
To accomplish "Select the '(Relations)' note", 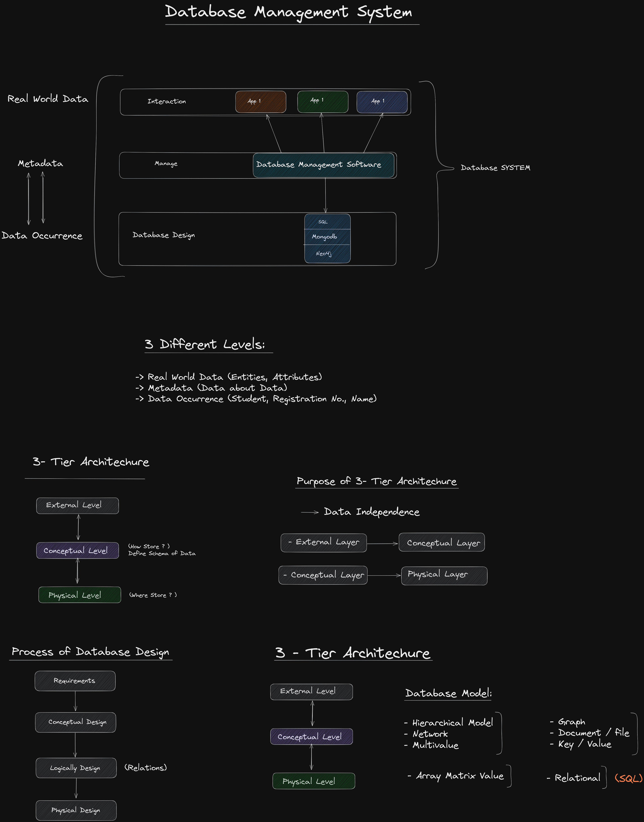I will click(146, 767).
